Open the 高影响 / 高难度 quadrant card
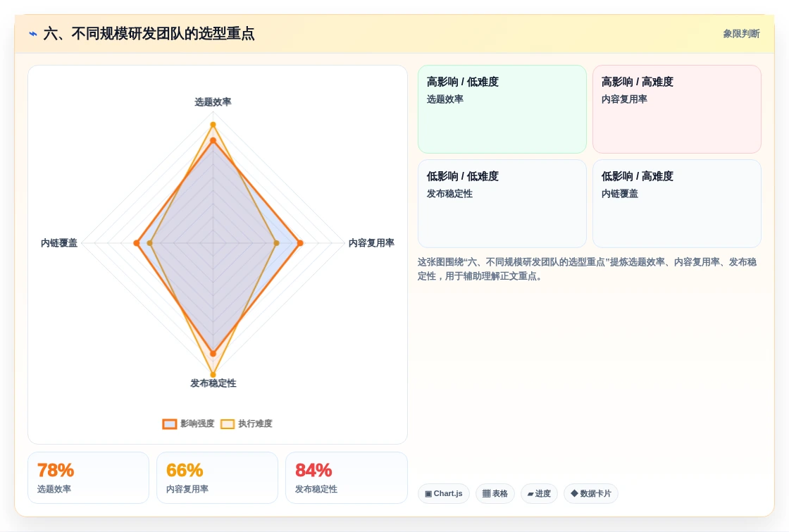Image resolution: width=789 pixels, height=532 pixels. tap(677, 109)
